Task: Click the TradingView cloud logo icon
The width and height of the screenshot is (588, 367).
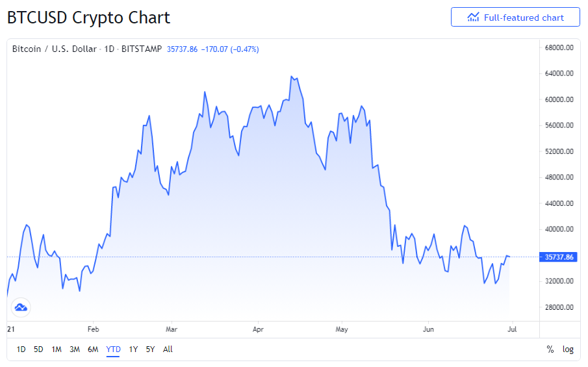Action: (20, 307)
